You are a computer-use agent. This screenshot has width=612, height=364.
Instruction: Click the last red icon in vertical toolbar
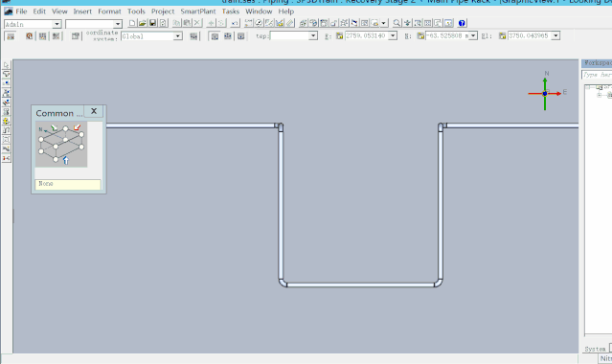[7, 158]
